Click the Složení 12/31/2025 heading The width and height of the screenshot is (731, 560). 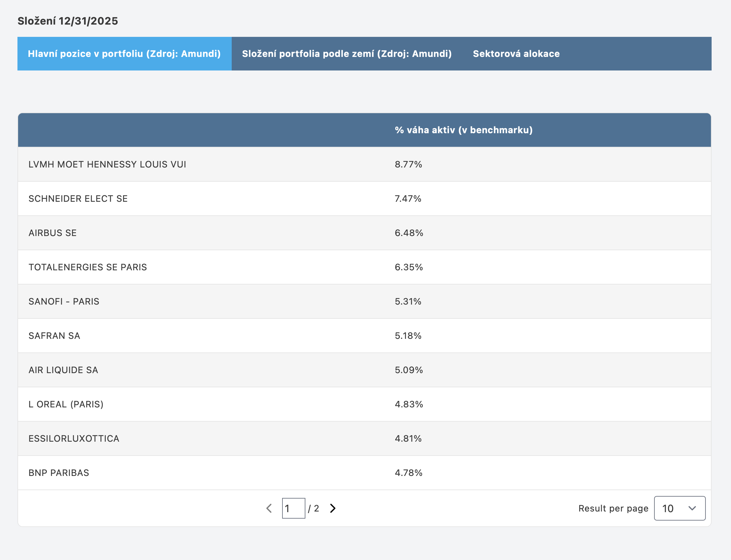tap(68, 21)
